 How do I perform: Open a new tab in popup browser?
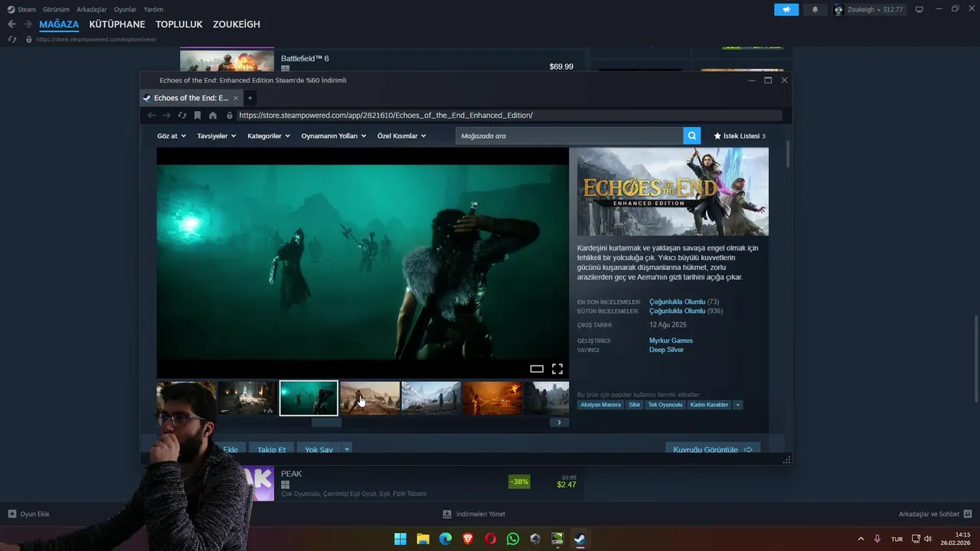(x=250, y=98)
